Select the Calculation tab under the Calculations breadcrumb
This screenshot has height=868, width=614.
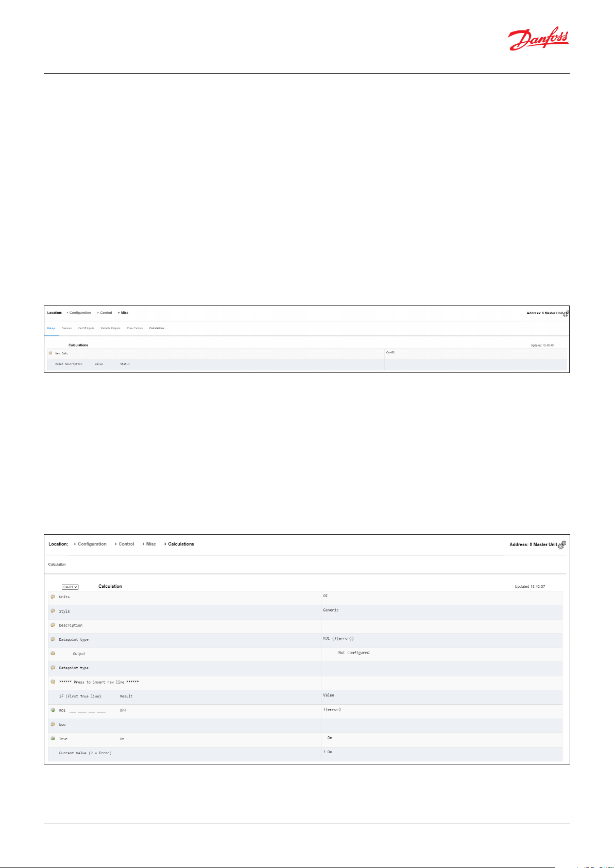[x=57, y=565]
